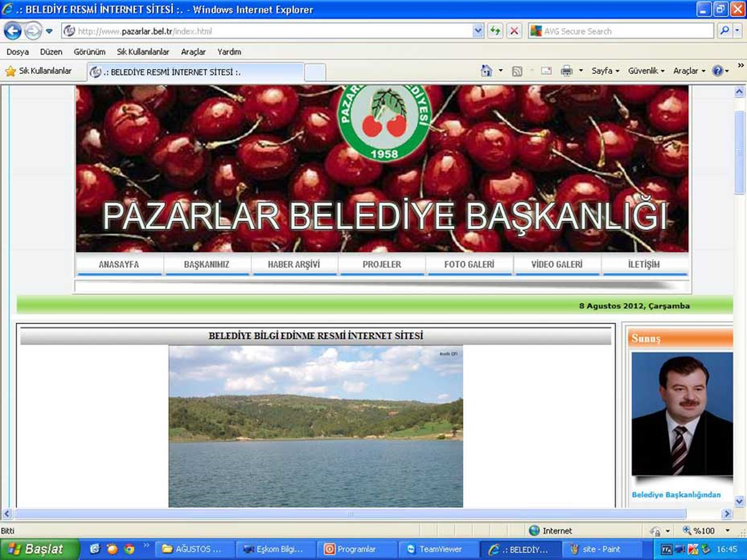Click the vertical scrollbar up arrow

(740, 91)
